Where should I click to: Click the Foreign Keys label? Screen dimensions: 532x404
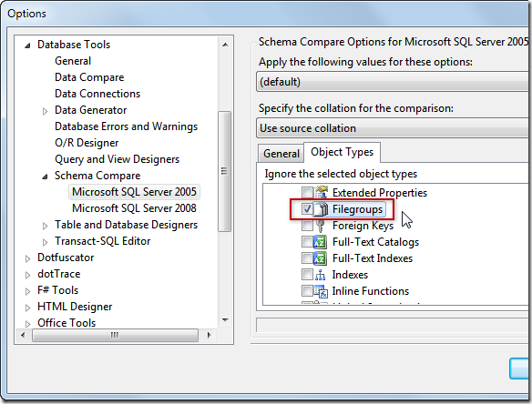(x=363, y=226)
